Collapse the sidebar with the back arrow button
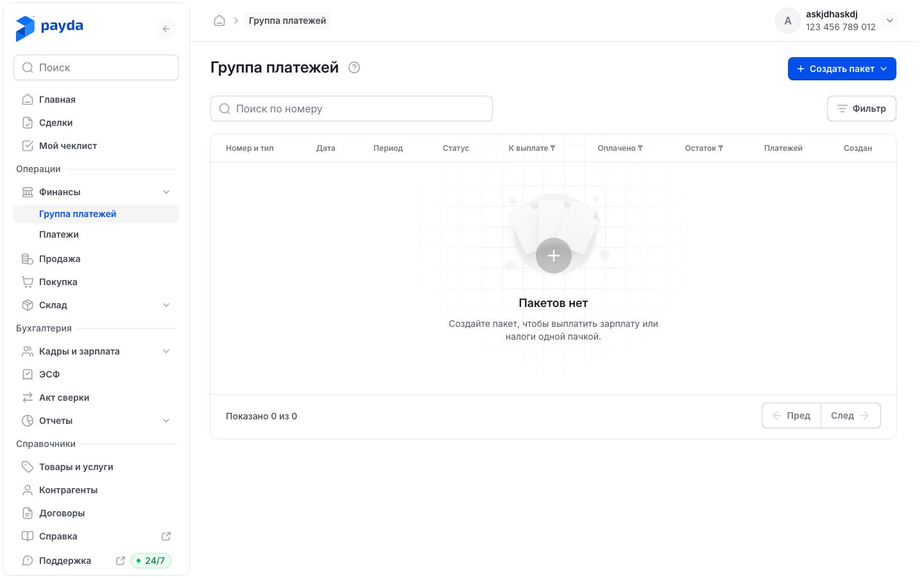The image size is (924, 578). pos(166,29)
